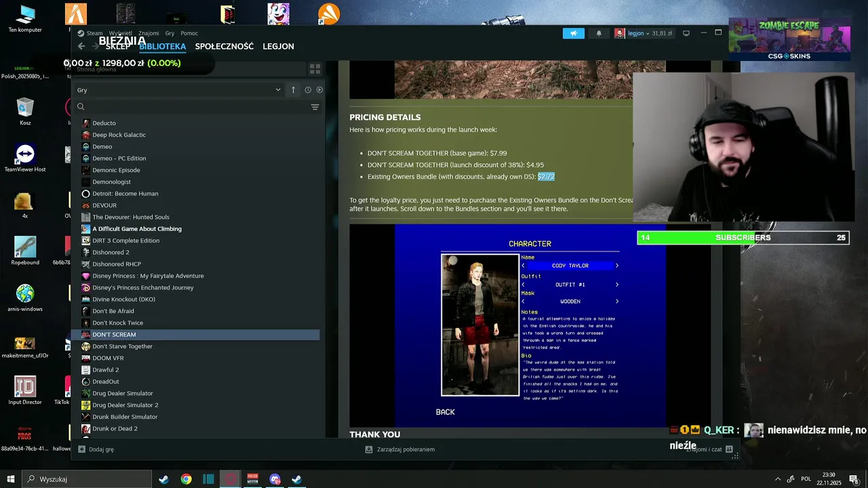Open the Pomoc menu

pos(189,33)
